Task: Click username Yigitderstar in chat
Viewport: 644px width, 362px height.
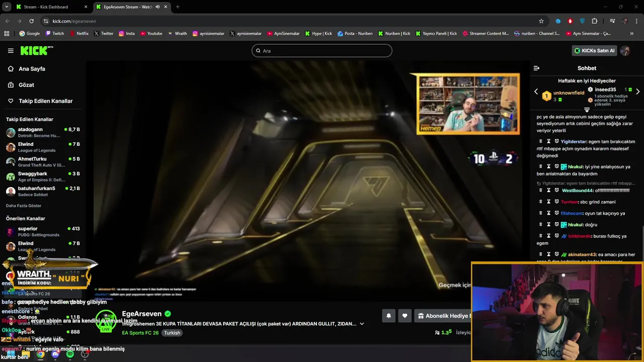Action: [574, 142]
